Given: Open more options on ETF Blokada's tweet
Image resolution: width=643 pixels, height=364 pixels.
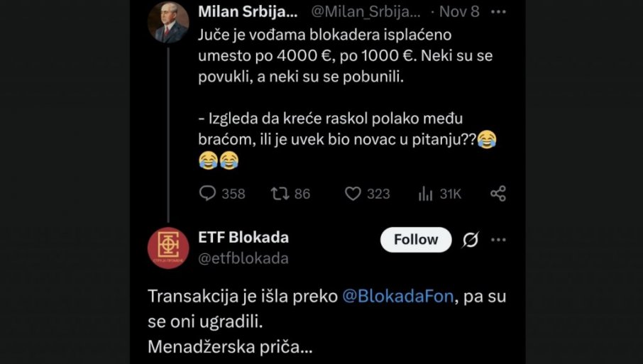Looking at the screenshot, I should click(x=499, y=240).
